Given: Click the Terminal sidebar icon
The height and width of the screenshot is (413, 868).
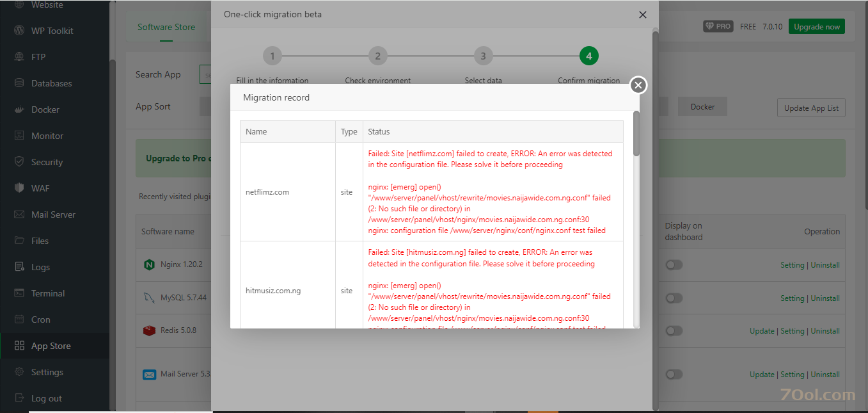Looking at the screenshot, I should [x=19, y=293].
